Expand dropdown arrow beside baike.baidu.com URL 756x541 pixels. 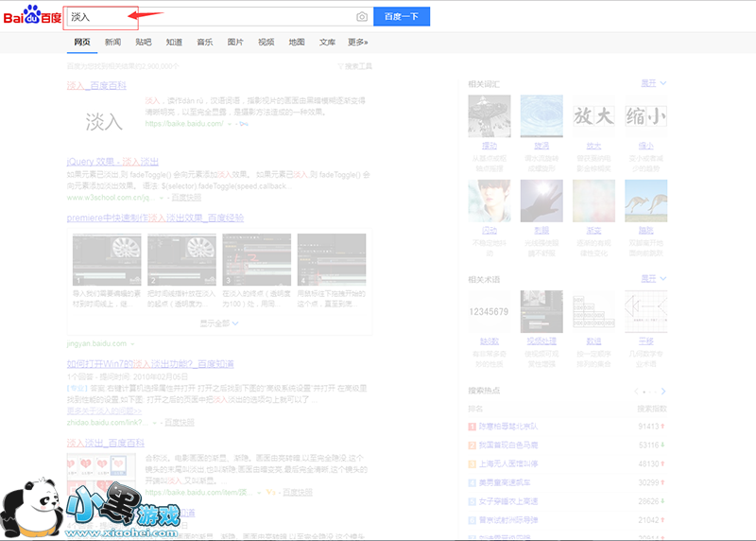(x=230, y=124)
